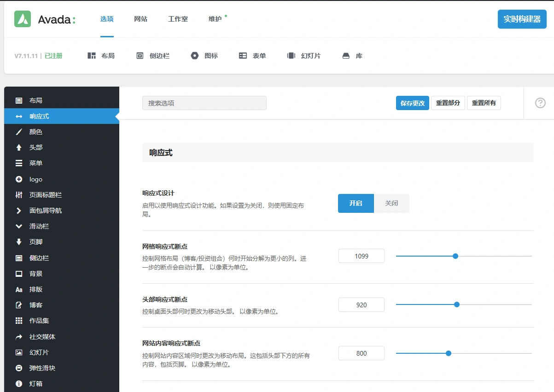Switch to the 网站 tab
The image size is (554, 392).
pyautogui.click(x=140, y=19)
